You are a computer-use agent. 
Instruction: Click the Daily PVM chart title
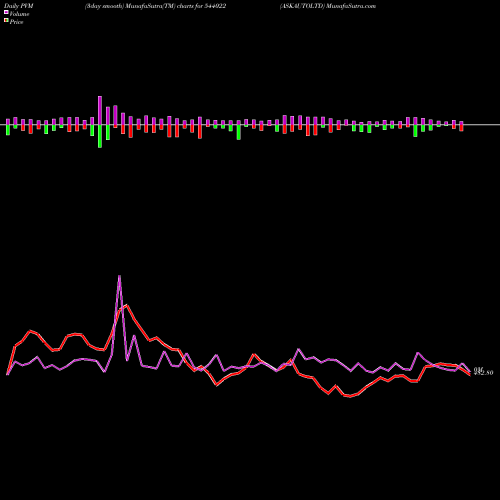pos(19,6)
